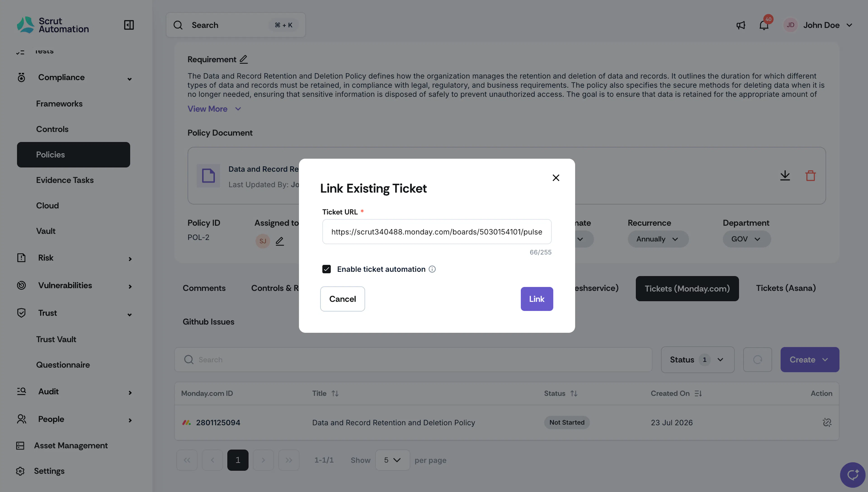The width and height of the screenshot is (868, 492).
Task: Open the Department GOV dropdown
Action: point(747,239)
